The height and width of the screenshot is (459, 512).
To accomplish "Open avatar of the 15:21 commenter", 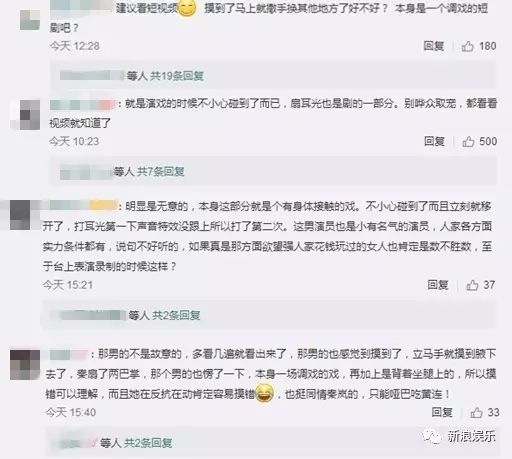I will click(20, 215).
